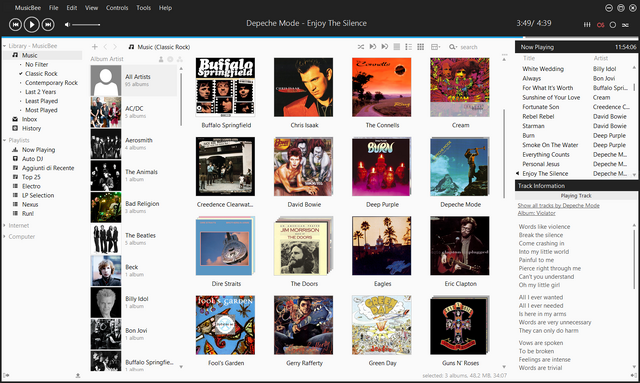Go back with the left chevron
Screen dimensions: 640x383
coord(105,47)
